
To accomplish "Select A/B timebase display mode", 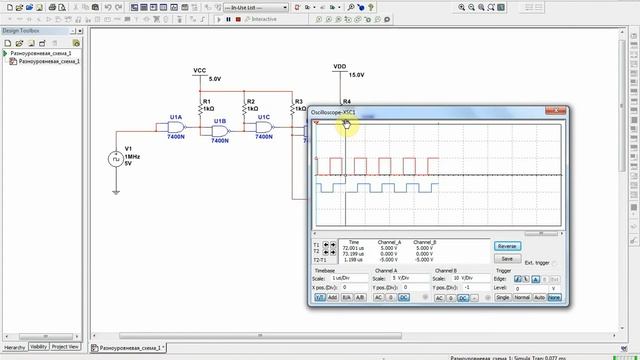I will click(x=360, y=298).
